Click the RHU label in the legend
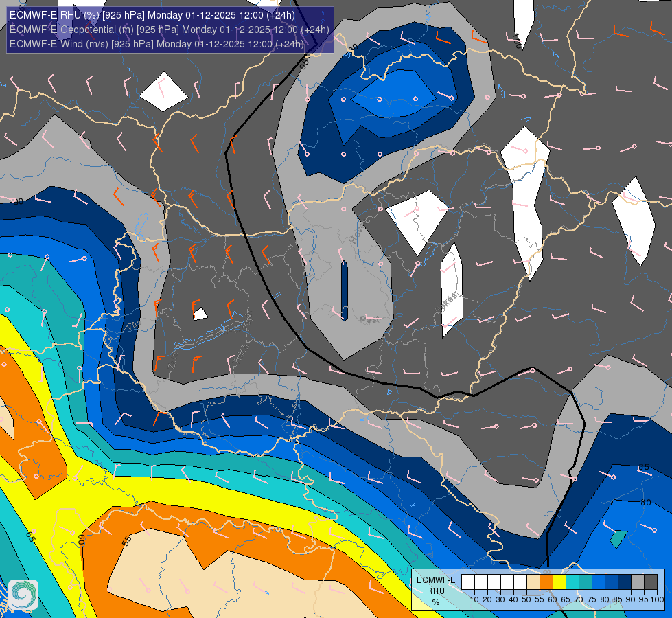Image resolution: width=672 pixels, height=618 pixels. pos(436,591)
